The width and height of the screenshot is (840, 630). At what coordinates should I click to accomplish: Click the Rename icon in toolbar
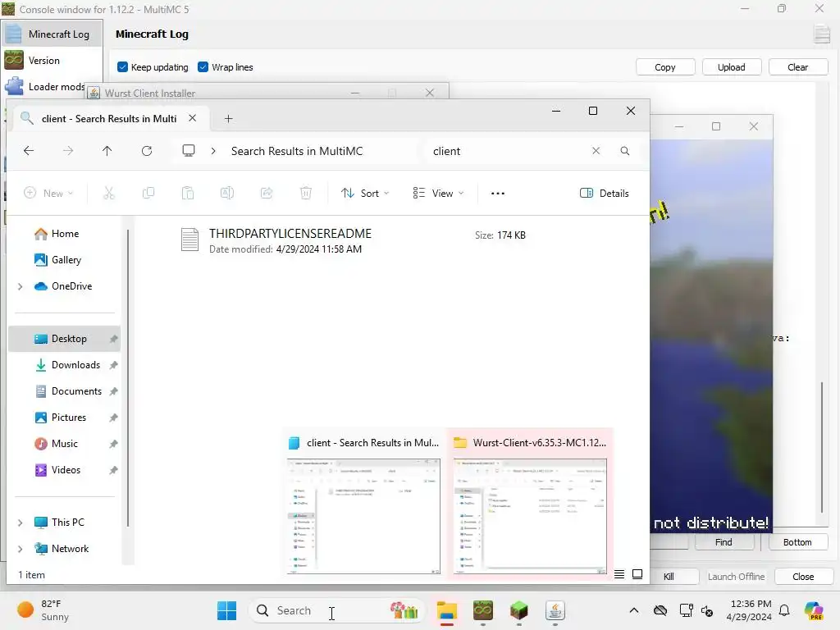227,193
